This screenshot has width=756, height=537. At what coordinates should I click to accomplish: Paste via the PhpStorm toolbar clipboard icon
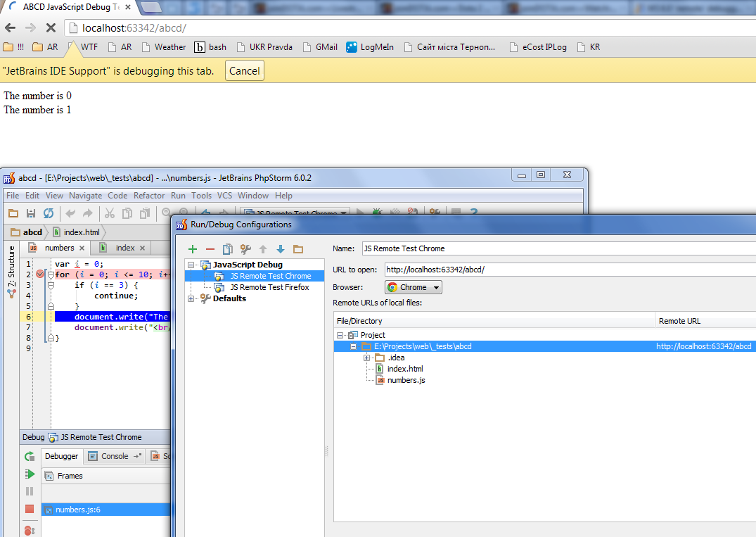[145, 213]
